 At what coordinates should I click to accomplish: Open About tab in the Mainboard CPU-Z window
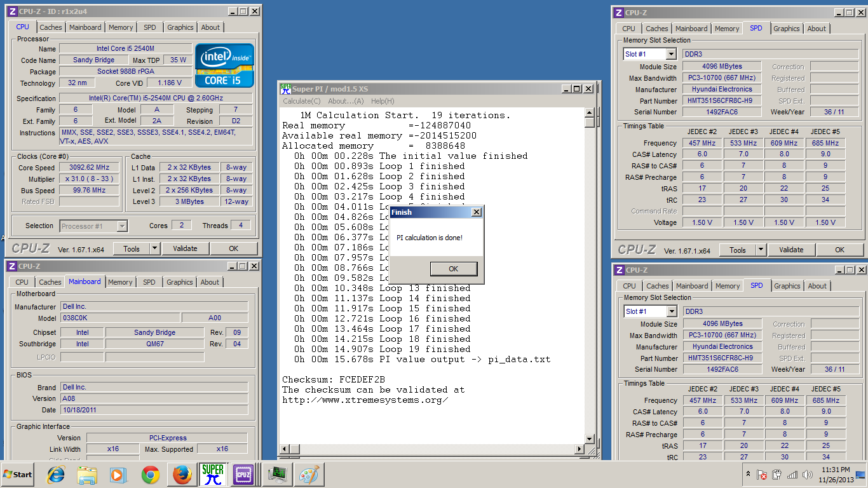tap(210, 282)
